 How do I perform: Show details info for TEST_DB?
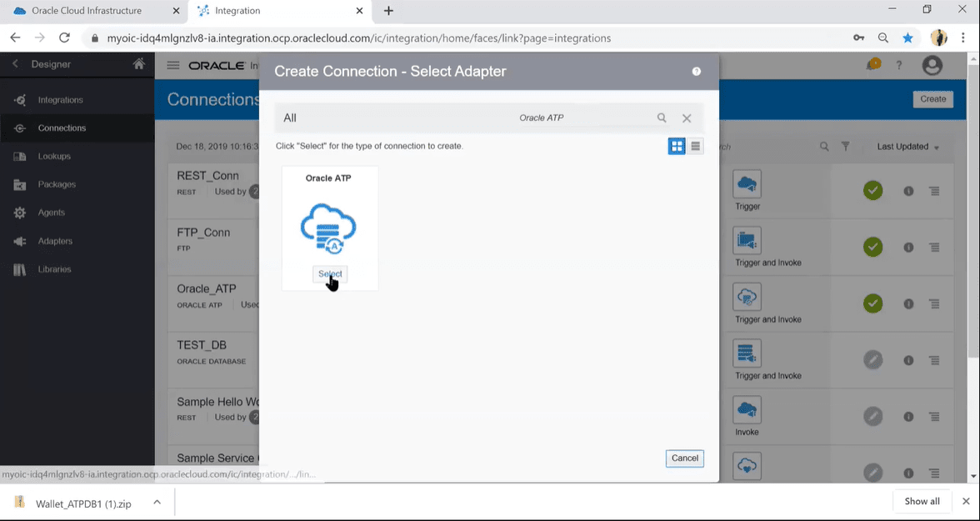(x=908, y=360)
